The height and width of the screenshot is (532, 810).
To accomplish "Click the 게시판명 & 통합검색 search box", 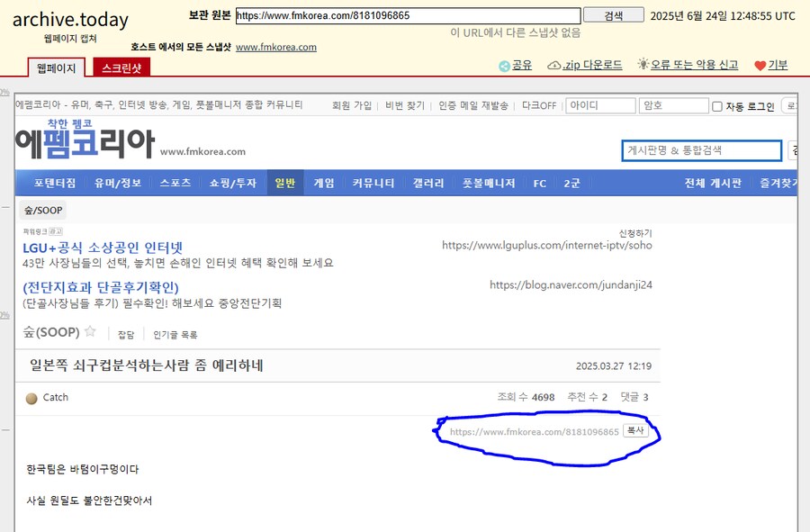I will 701,150.
